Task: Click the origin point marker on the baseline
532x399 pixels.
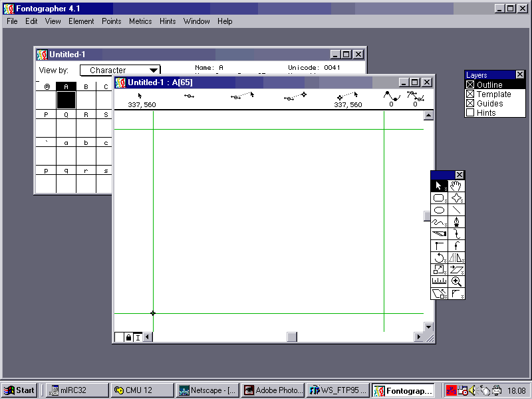Action: (x=153, y=313)
